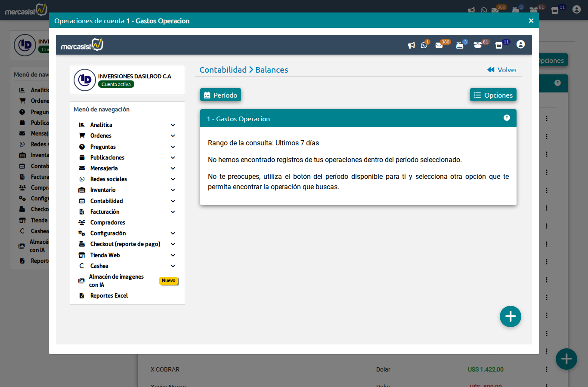This screenshot has height=387, width=588.
Task: Expand the Contabilidad menu section
Action: [x=107, y=201]
